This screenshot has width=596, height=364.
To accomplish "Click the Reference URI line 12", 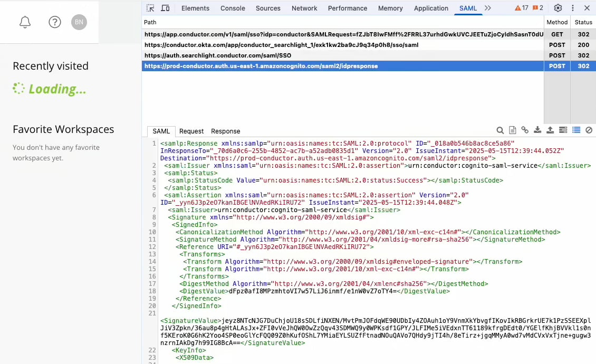I will (274, 247).
